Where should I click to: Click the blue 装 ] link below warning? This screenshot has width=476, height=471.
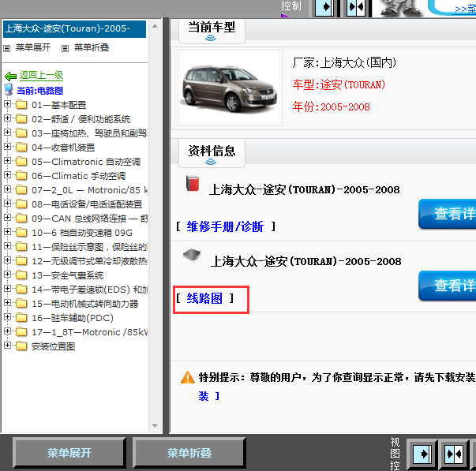(x=209, y=396)
